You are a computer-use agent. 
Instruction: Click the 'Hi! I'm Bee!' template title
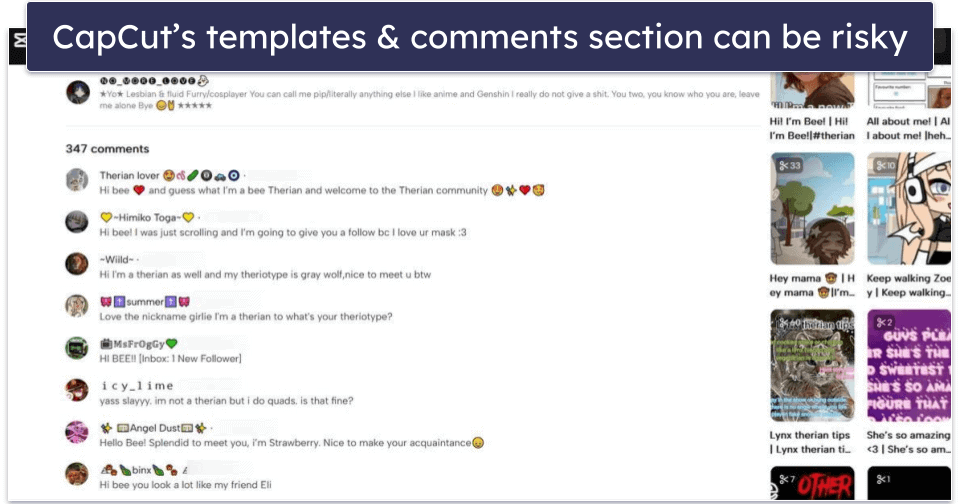click(x=812, y=127)
